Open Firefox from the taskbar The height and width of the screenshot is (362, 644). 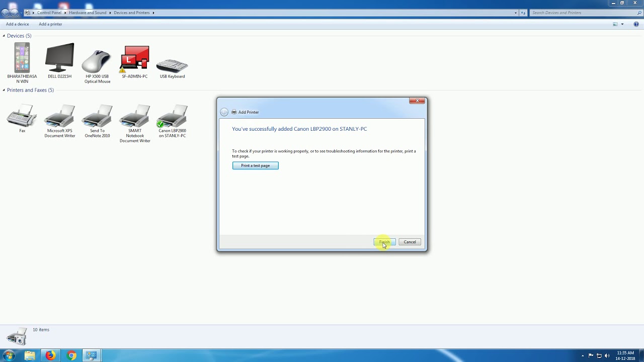pos(50,355)
